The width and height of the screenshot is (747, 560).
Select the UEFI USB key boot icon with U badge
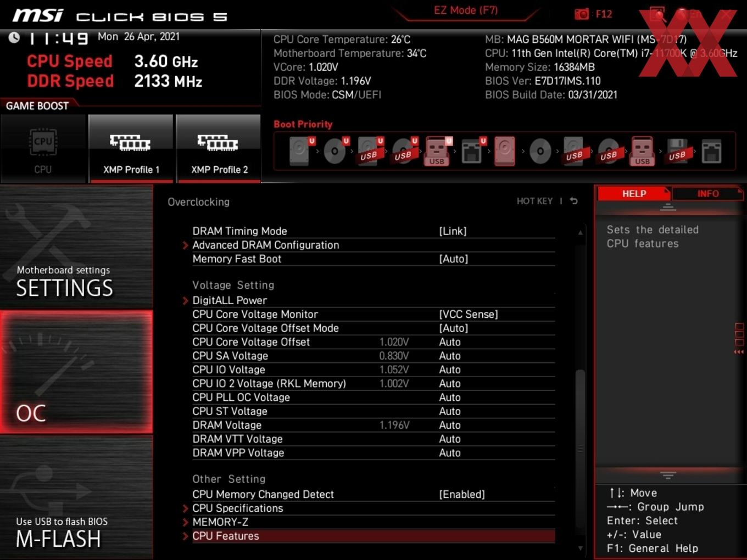(x=438, y=151)
